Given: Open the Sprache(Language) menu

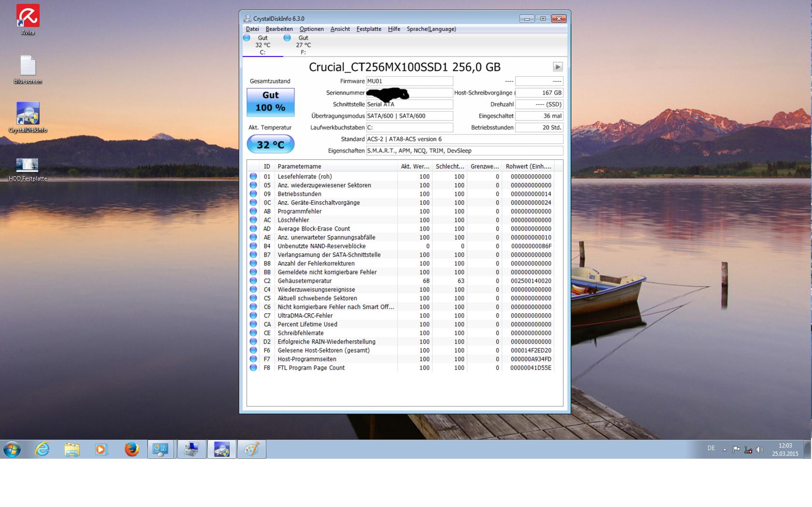Looking at the screenshot, I should 431,29.
